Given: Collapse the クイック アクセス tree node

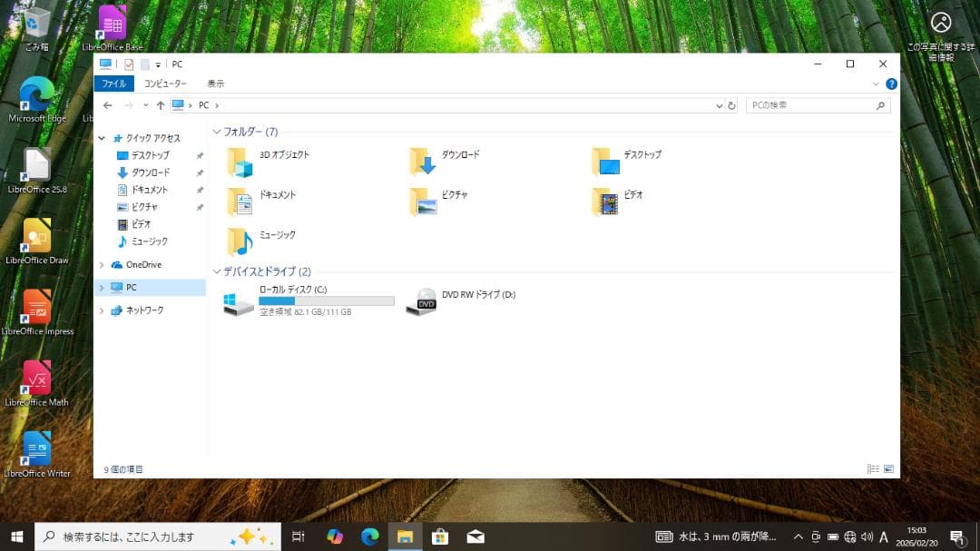Looking at the screenshot, I should [102, 138].
